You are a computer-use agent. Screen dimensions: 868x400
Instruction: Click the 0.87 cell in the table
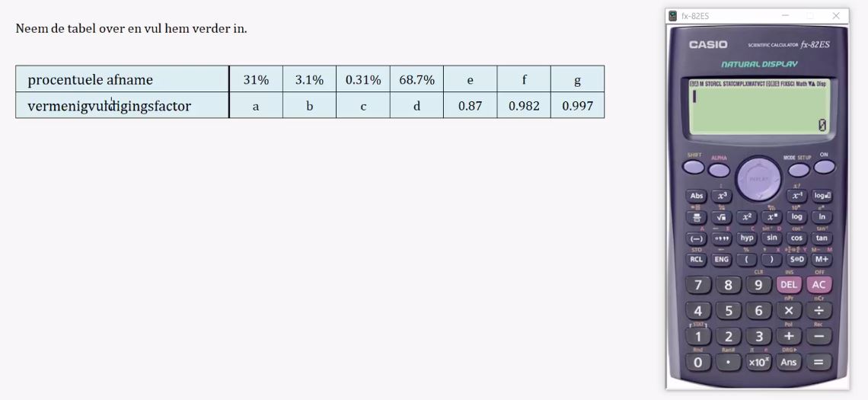[x=470, y=105]
